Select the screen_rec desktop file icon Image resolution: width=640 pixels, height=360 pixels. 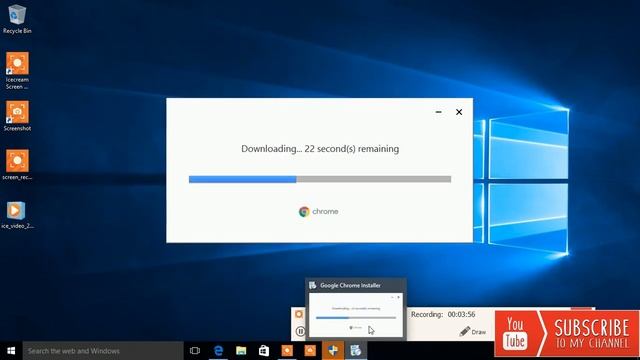pyautogui.click(x=17, y=165)
